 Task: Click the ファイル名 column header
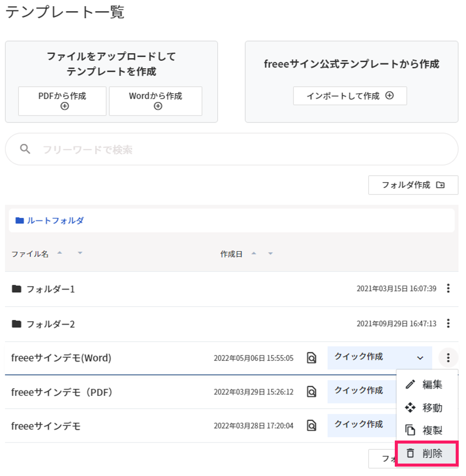click(x=30, y=254)
